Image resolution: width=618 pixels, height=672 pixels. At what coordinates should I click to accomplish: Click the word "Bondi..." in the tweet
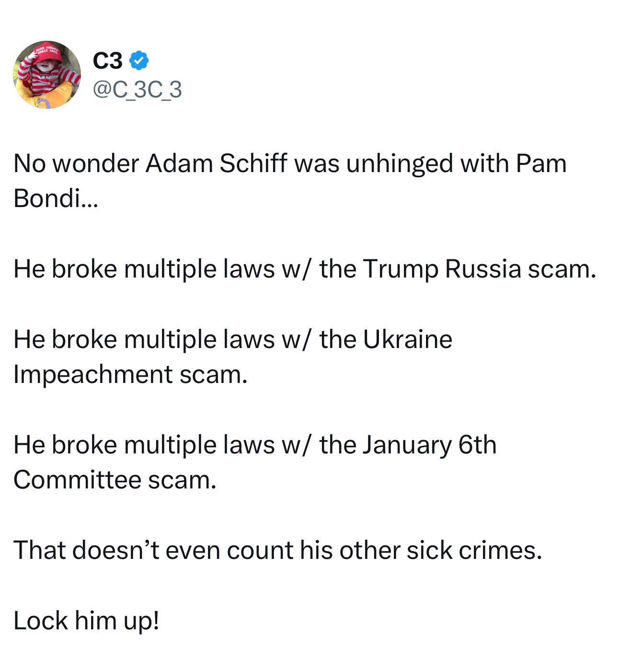point(56,198)
